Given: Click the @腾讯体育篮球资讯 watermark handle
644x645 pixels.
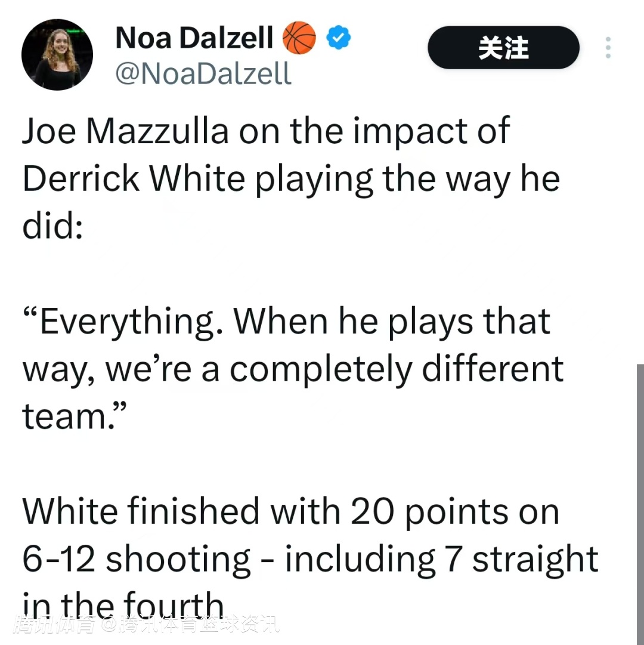Looking at the screenshot, I should [x=191, y=625].
